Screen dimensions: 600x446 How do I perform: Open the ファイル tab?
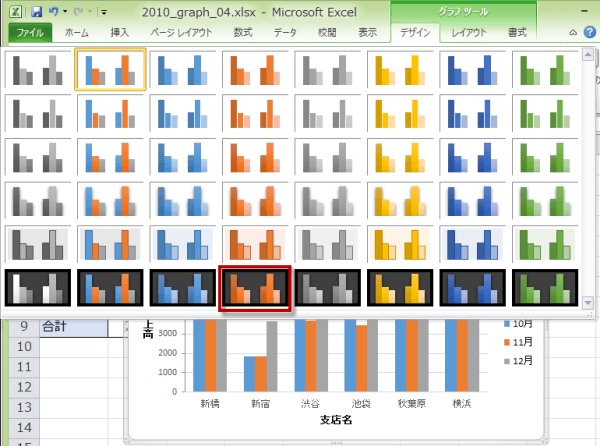(31, 33)
